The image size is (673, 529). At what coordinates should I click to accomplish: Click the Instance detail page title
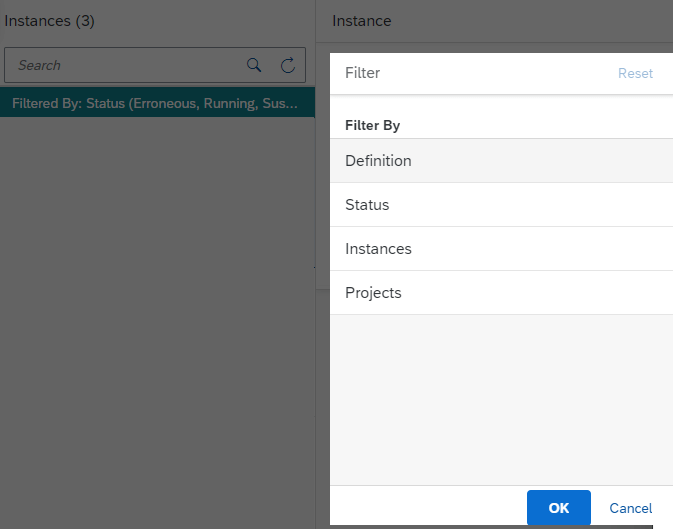(x=361, y=21)
